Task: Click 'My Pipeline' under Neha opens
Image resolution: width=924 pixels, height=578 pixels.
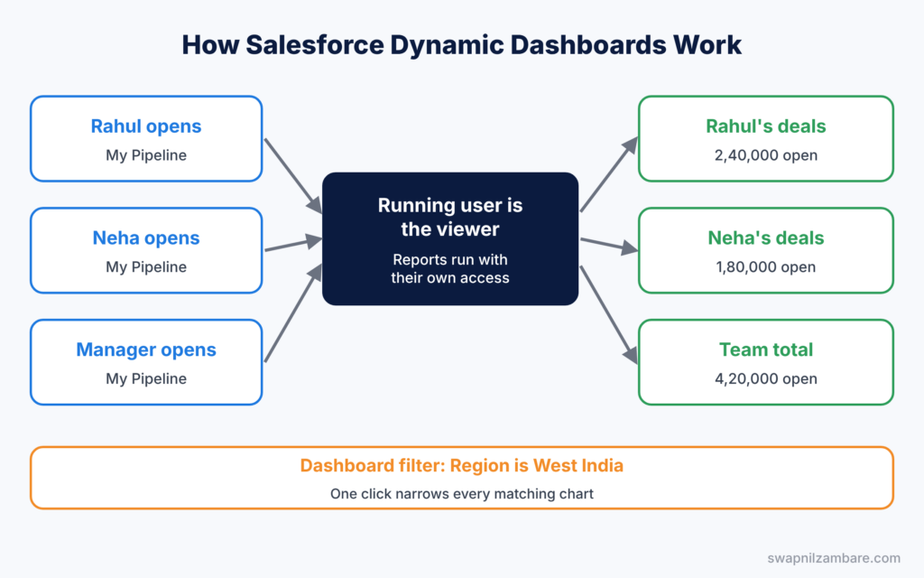Action: point(146,266)
